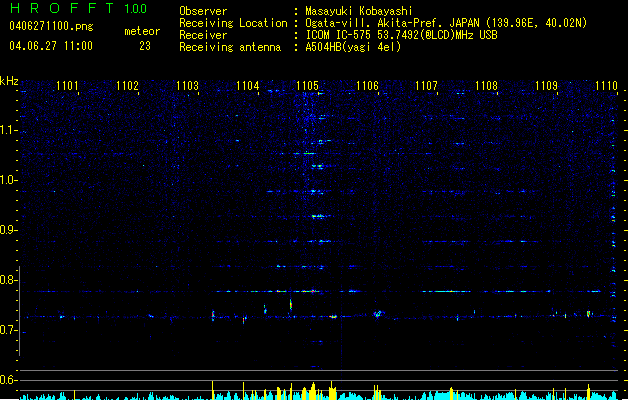Click the 1104 time marker

tap(248, 86)
